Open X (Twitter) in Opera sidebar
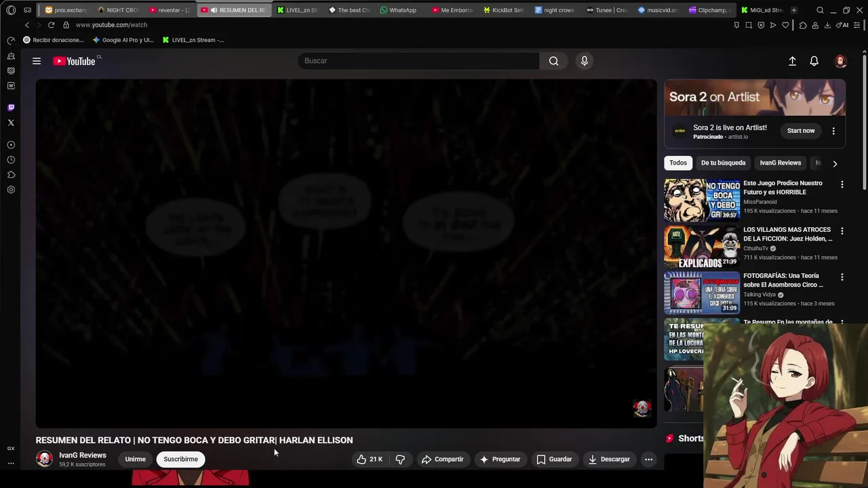The image size is (868, 488). point(11,123)
